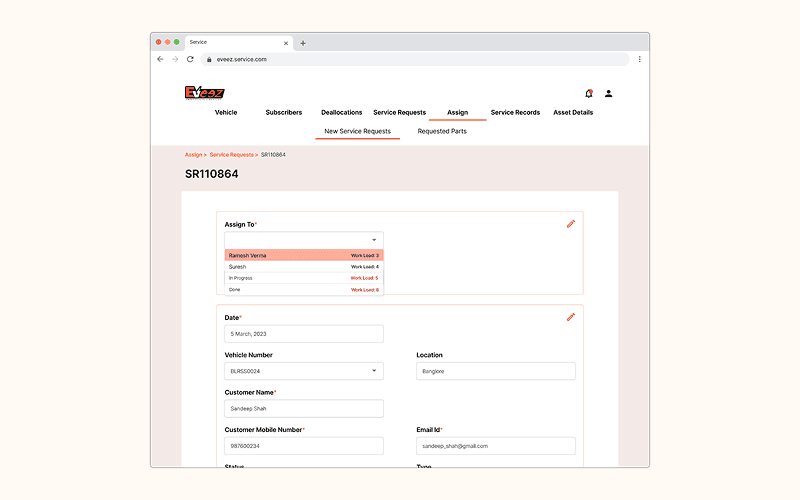Open the Service Records menu tab
The image size is (800, 500).
pos(515,112)
